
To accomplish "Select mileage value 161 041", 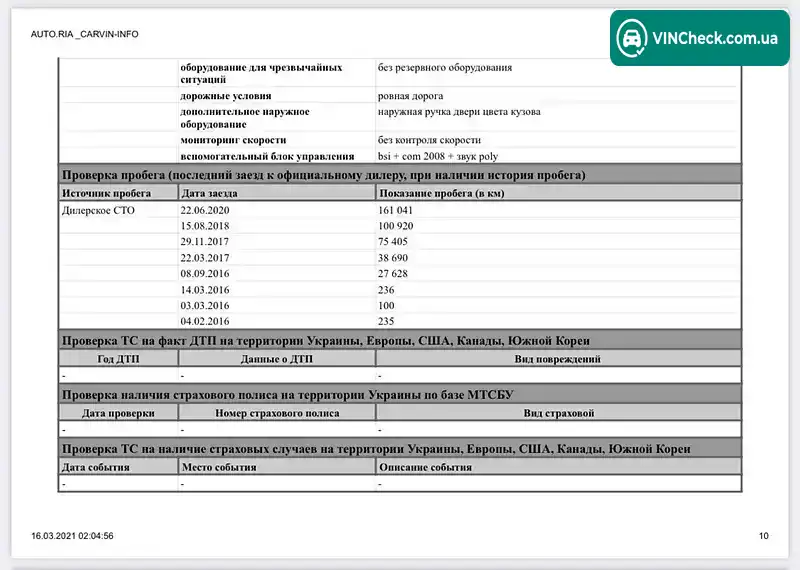I will click(395, 210).
